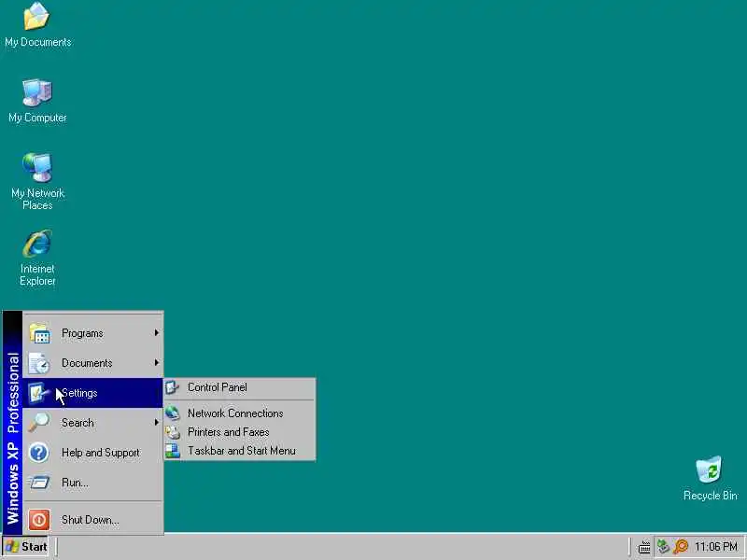Expand the Programs submenu arrow

pos(156,333)
